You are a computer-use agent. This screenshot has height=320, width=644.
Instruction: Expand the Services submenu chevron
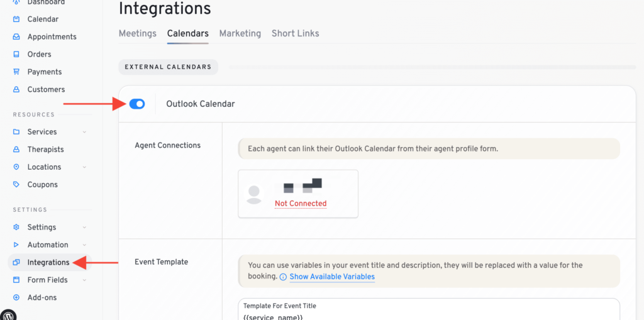coord(84,132)
